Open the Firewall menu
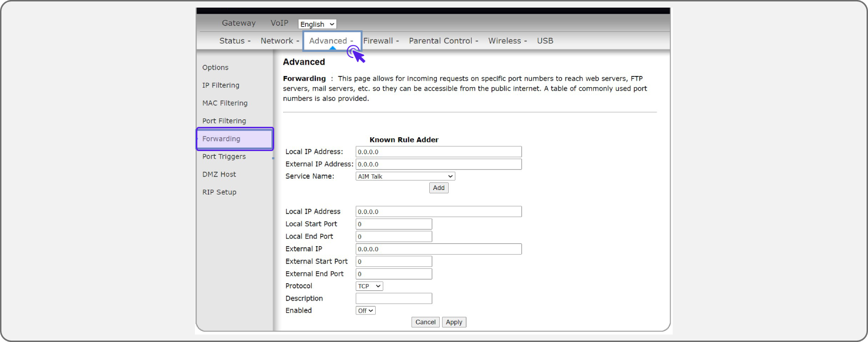 point(380,41)
